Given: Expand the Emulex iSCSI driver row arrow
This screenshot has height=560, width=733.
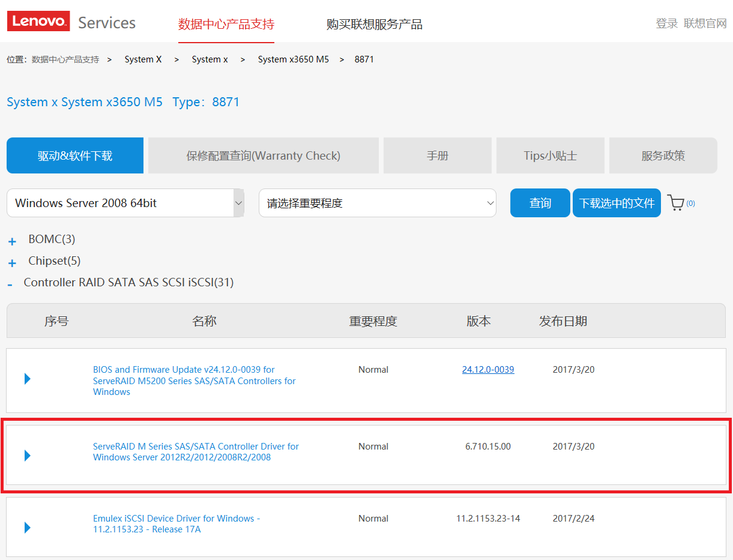Looking at the screenshot, I should 27,528.
